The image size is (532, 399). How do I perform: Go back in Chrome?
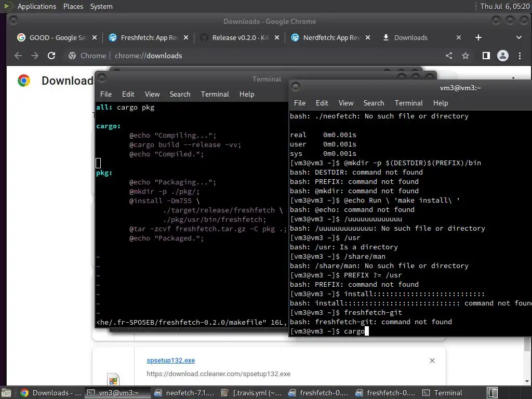(x=18, y=56)
